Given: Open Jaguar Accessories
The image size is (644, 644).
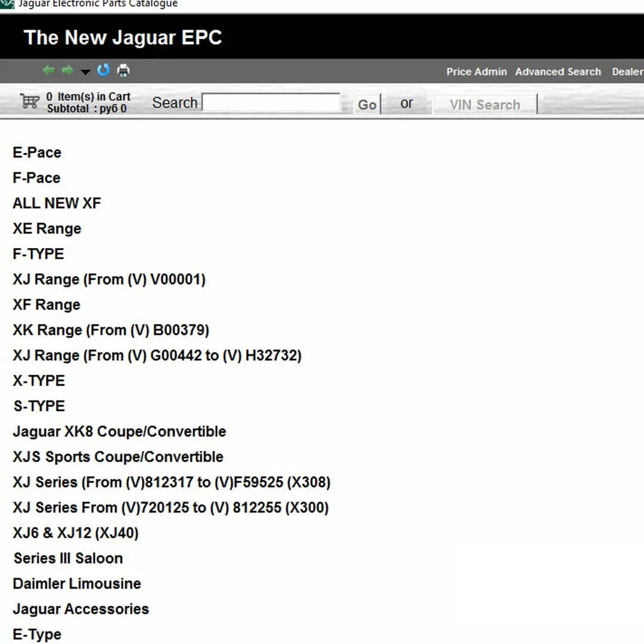Looking at the screenshot, I should coord(80,609).
